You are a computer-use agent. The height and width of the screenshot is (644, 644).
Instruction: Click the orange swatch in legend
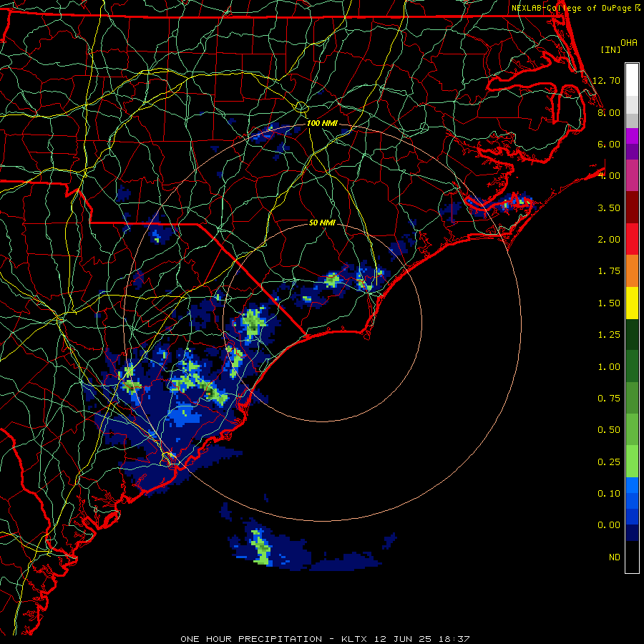coord(632,271)
